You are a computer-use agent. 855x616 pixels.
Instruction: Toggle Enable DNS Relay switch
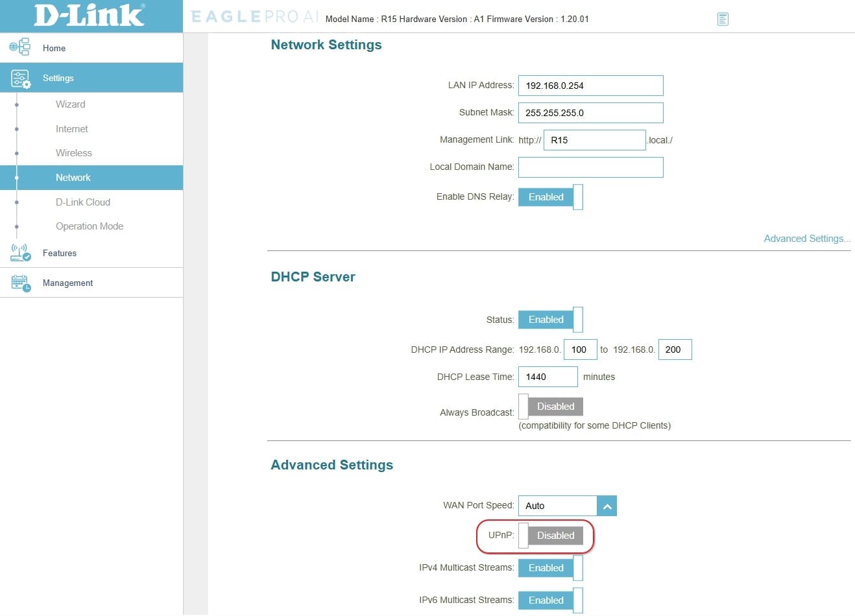coord(551,197)
